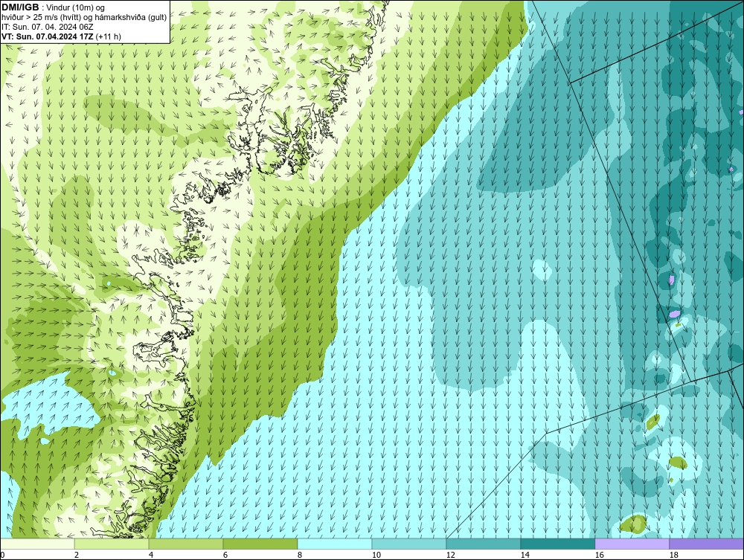The image size is (744, 560).
Task: Click the legend scale value 8
Action: click(x=299, y=555)
